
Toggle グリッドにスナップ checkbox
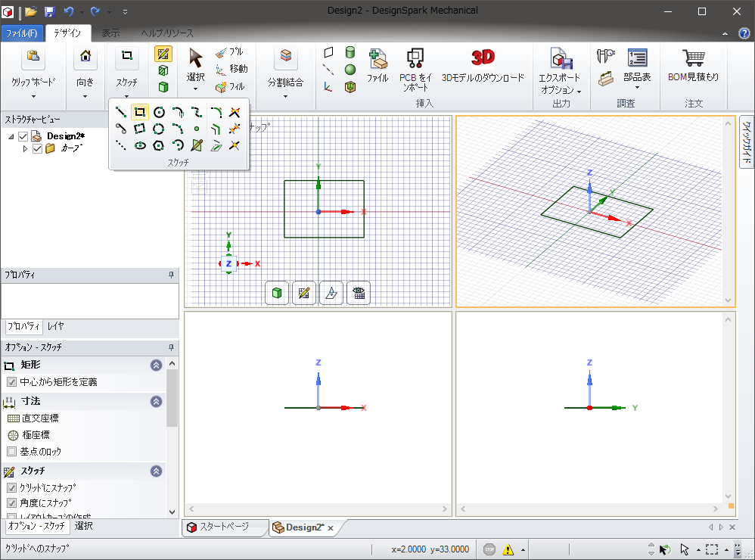click(12, 488)
